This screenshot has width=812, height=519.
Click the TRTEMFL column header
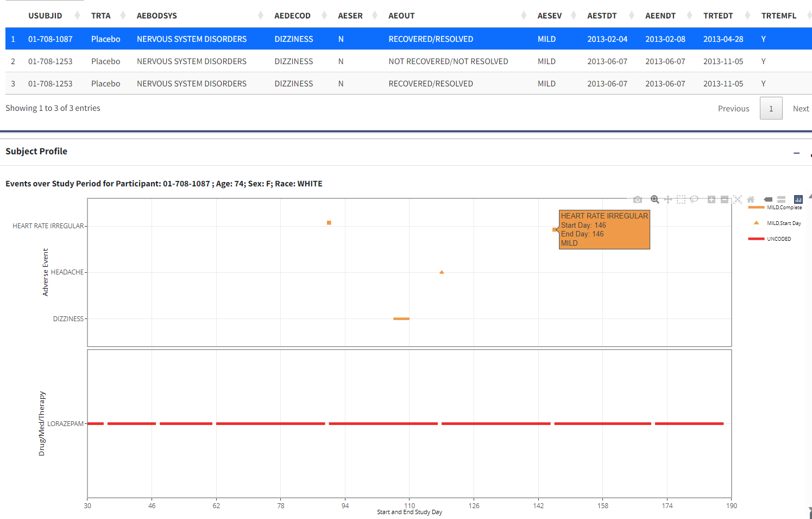pyautogui.click(x=778, y=16)
